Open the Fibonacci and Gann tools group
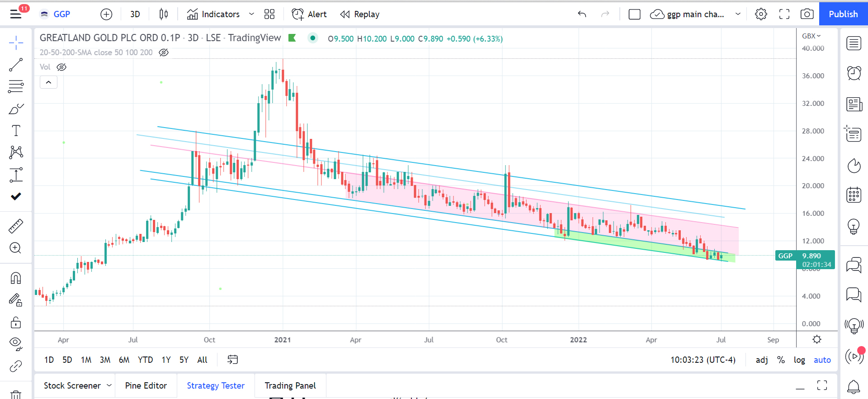 coord(16,86)
